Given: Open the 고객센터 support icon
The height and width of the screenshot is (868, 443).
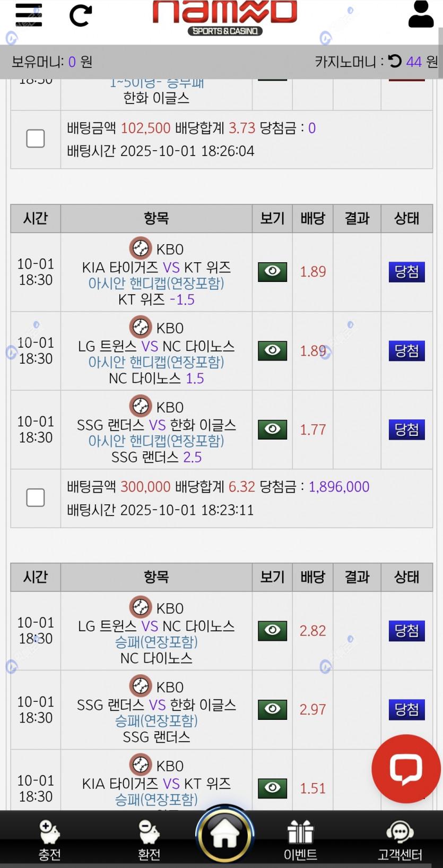Looking at the screenshot, I should [400, 840].
